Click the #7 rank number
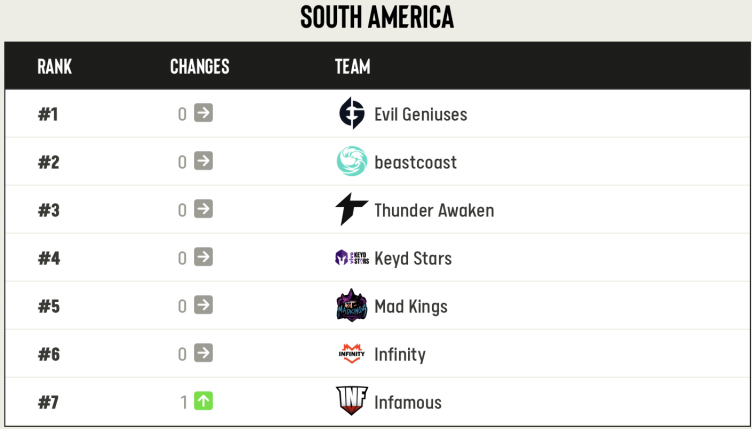Screen dimensions: 752x429 pos(49,402)
